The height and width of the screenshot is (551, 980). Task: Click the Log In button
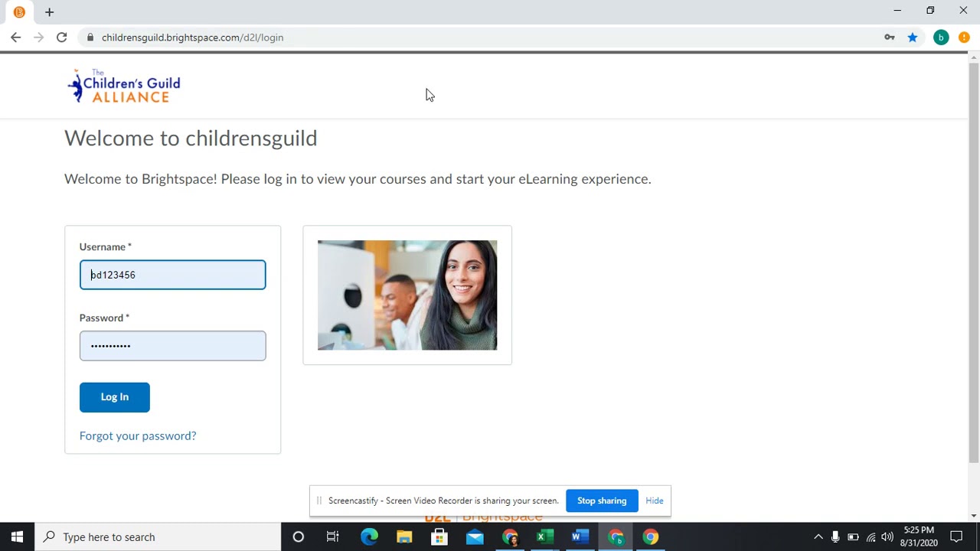point(115,397)
